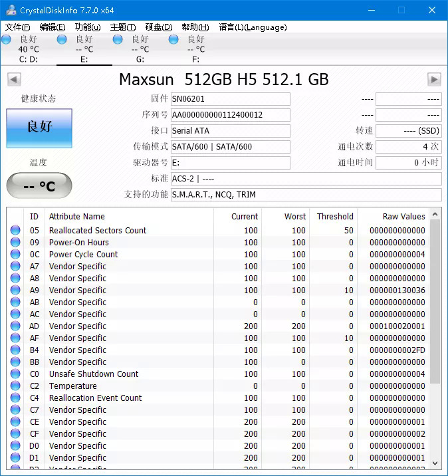Click the temperature -- °C button

coord(39,186)
